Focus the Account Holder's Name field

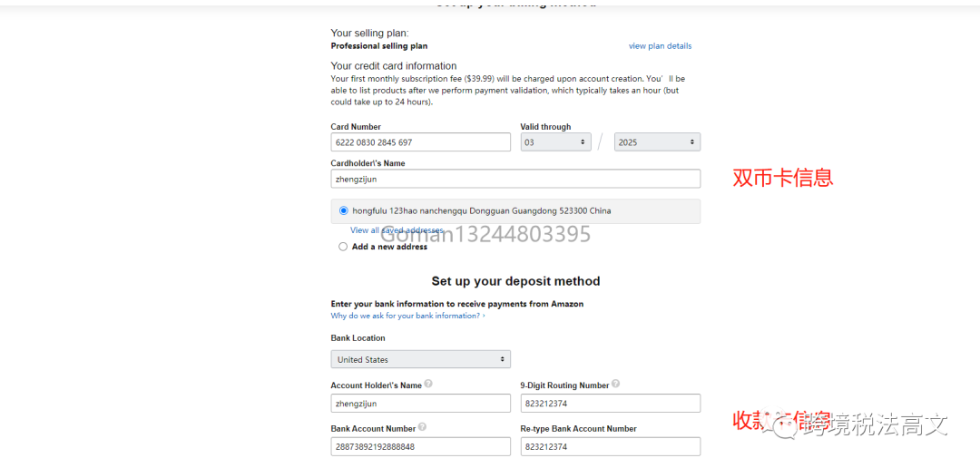click(420, 404)
